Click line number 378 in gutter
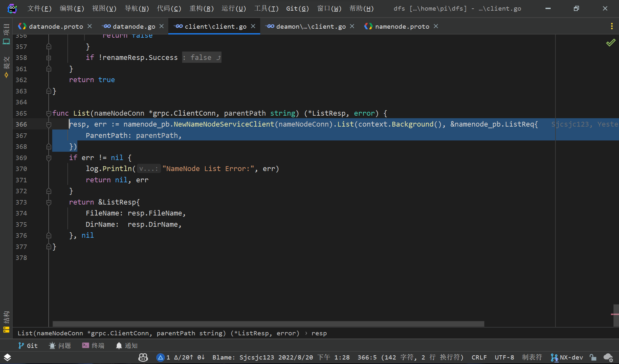This screenshot has width=619, height=364. pos(21,258)
